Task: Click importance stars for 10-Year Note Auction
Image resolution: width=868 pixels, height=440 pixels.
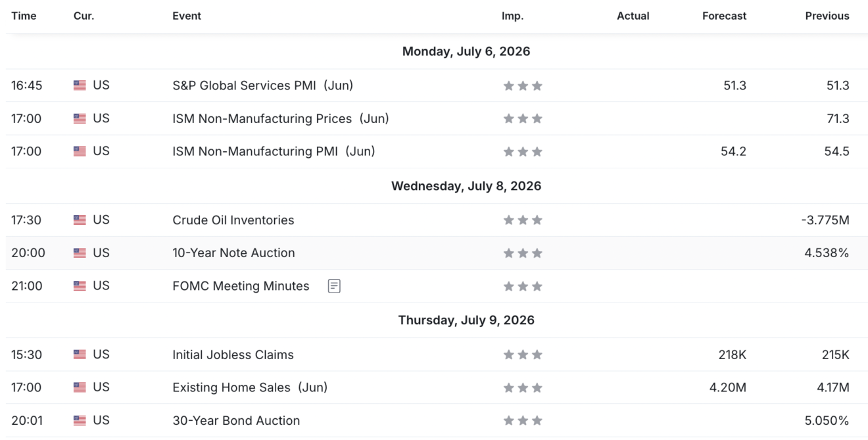Action: click(x=523, y=253)
